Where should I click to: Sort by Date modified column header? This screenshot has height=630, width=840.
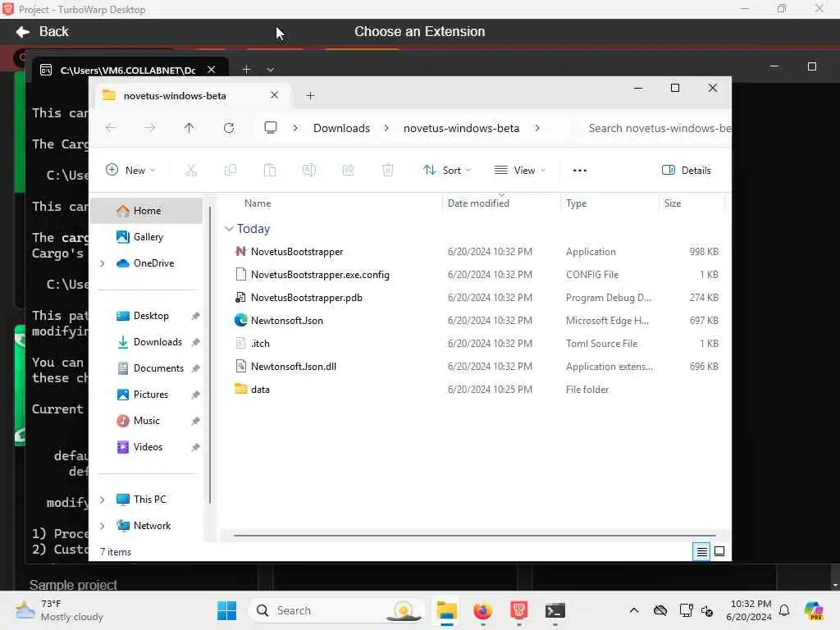(478, 203)
